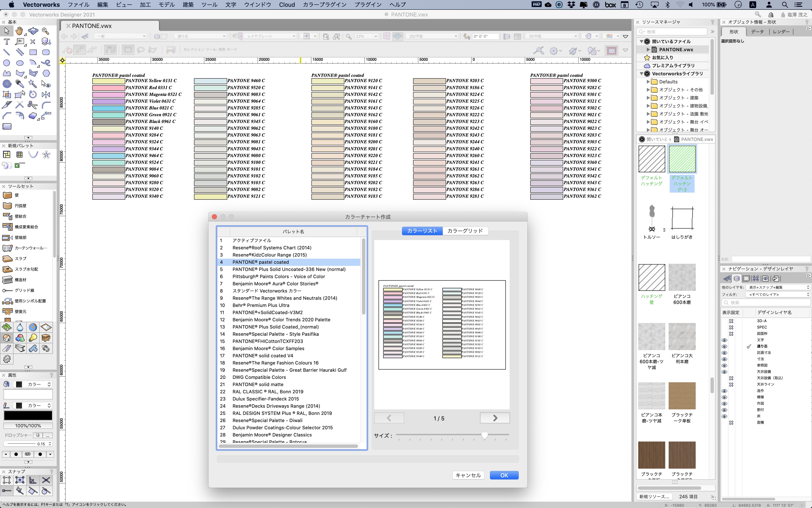Collapse the Vectorworksライブラリ tree
Viewport: 812px width, 508px height.
tap(641, 74)
